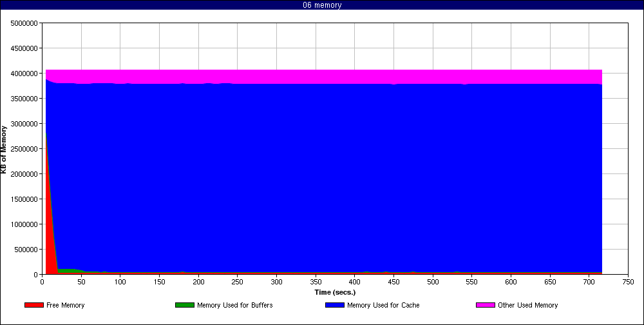The image size is (644, 325).
Task: Click the 500000 y-axis value
Action: (26, 250)
